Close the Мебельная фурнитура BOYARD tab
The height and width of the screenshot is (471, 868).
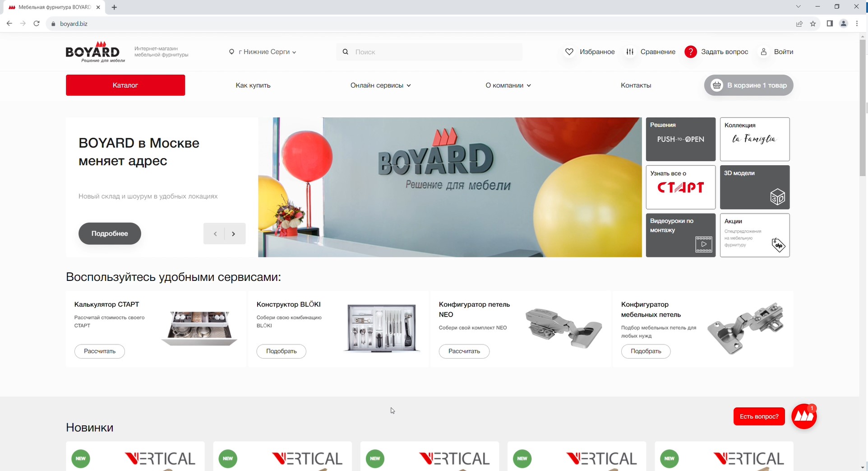[98, 7]
